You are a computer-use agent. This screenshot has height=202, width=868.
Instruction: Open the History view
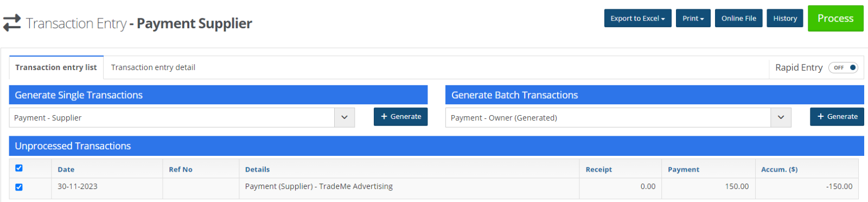785,18
